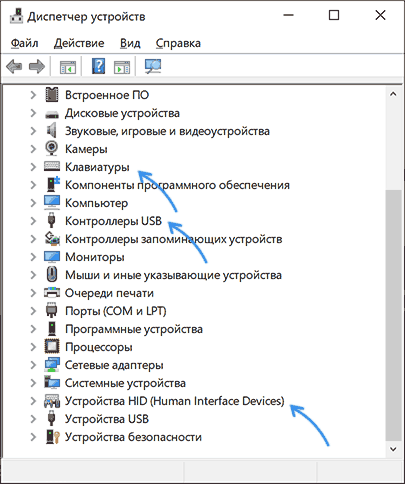Click the Back arrow toolbar icon
The height and width of the screenshot is (484, 405).
click(x=14, y=66)
